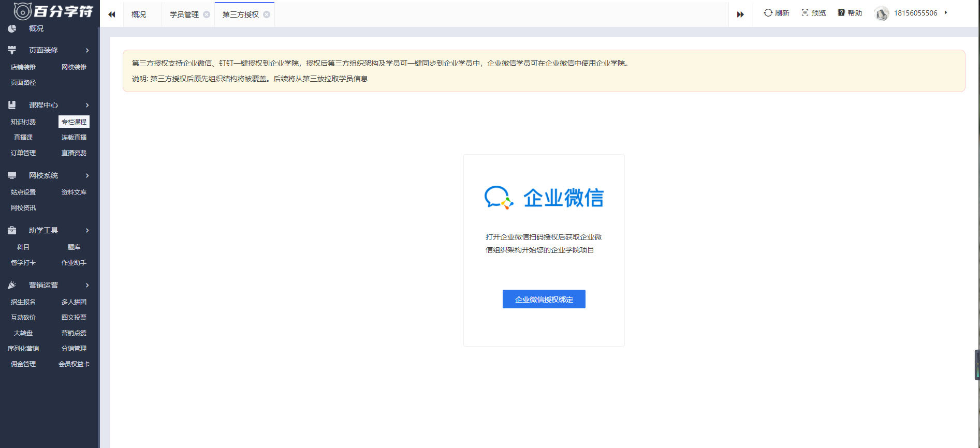The image size is (980, 448).
Task: Expand the 营销运营 section chevron
Action: point(87,285)
